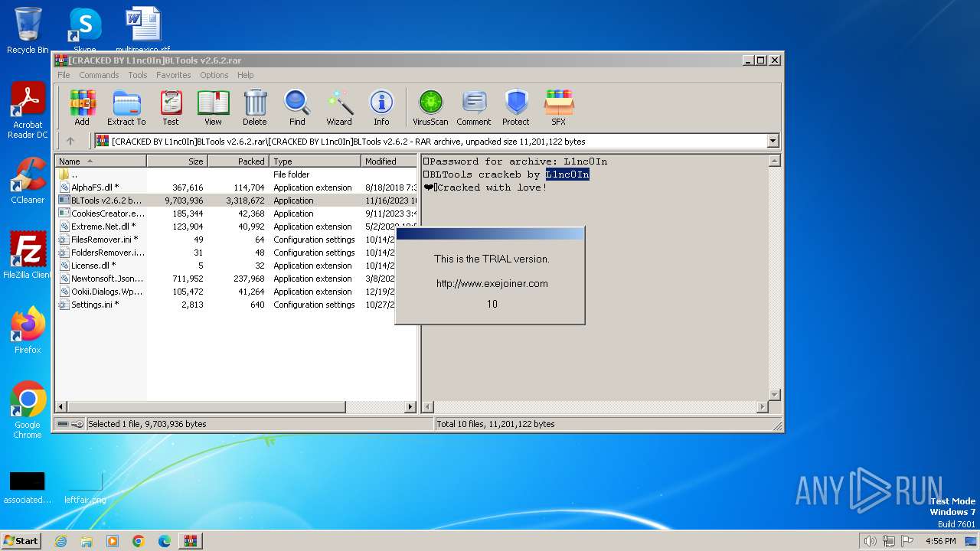Sort files by Name column
This screenshot has width=980, height=551.
tap(101, 161)
